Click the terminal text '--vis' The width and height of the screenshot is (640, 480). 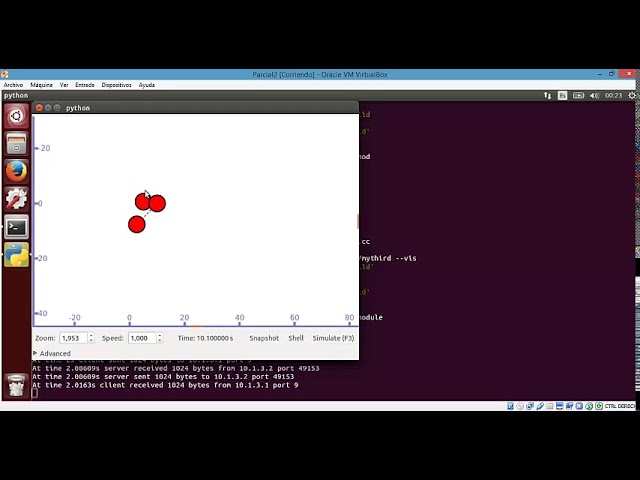click(406, 258)
